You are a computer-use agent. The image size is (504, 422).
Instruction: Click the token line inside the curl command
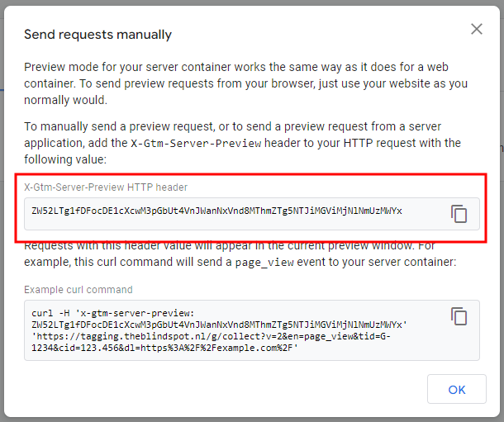point(216,325)
